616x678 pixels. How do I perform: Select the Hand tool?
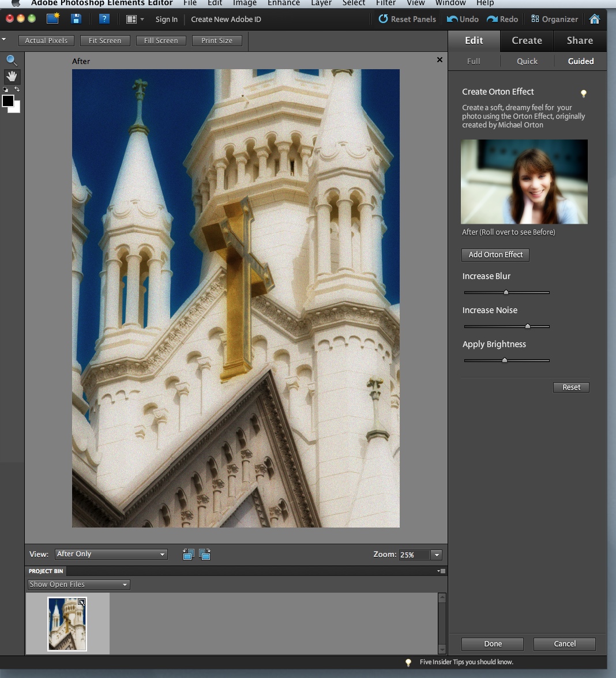(12, 77)
